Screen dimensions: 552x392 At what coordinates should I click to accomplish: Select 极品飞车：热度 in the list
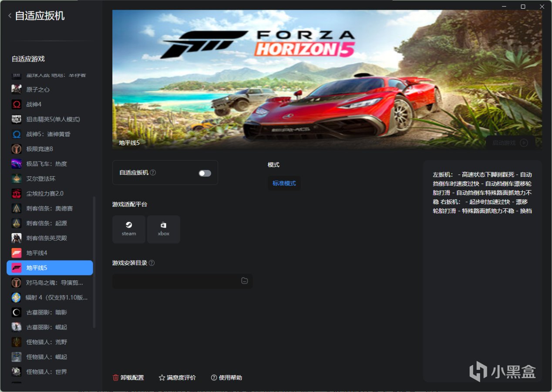point(50,164)
